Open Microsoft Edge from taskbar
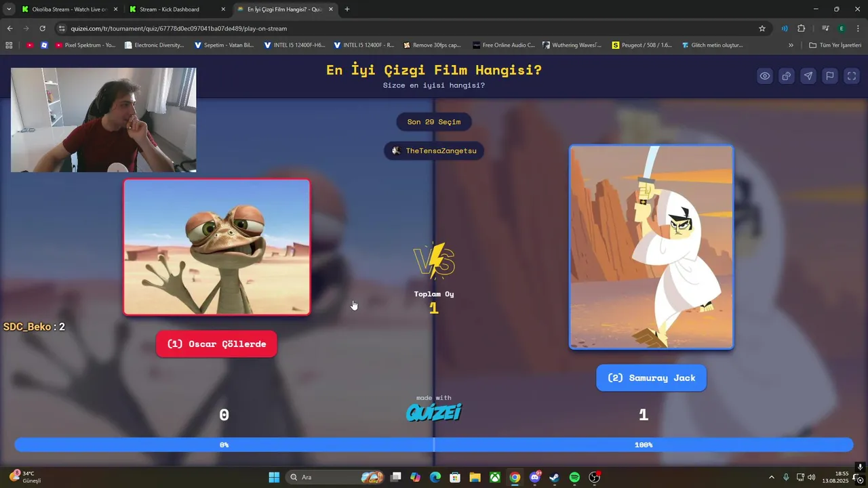Viewport: 868px width, 488px height. [435, 477]
